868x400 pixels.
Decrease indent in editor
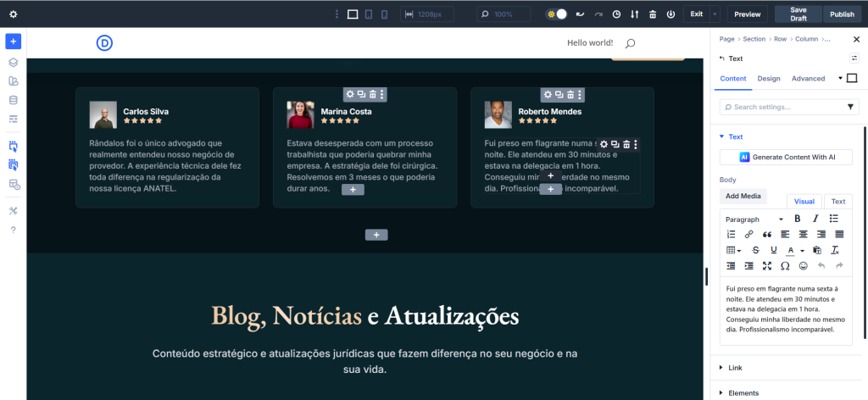731,266
